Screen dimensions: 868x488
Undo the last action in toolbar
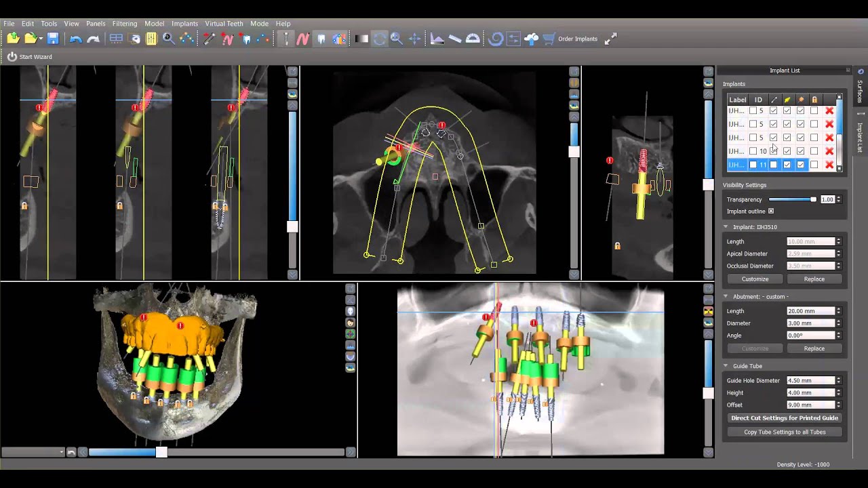[75, 39]
